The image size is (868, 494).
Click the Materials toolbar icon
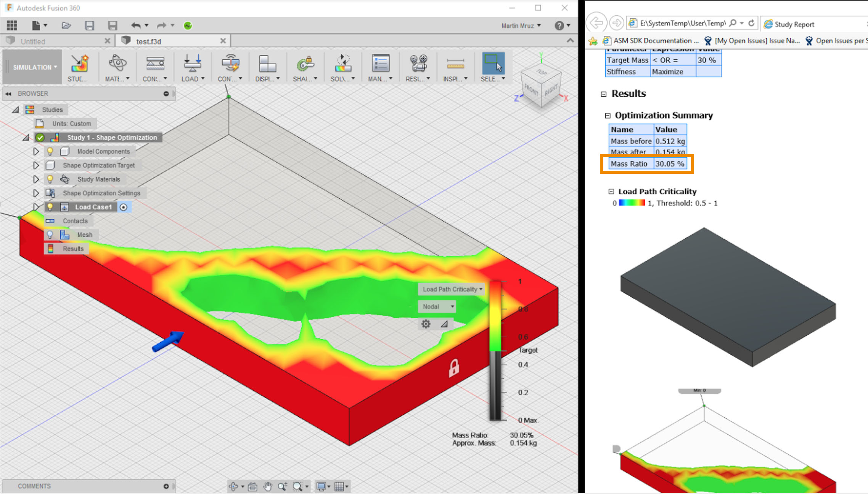coord(117,63)
